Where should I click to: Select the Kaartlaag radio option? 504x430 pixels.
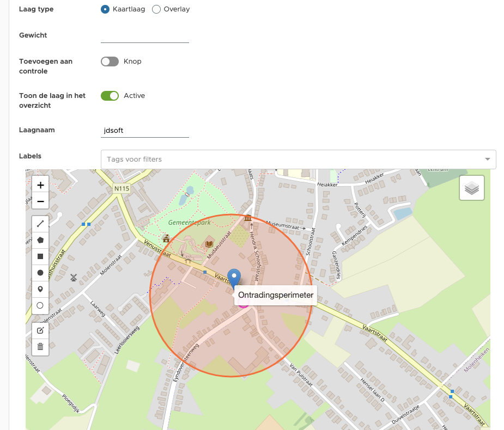(106, 9)
